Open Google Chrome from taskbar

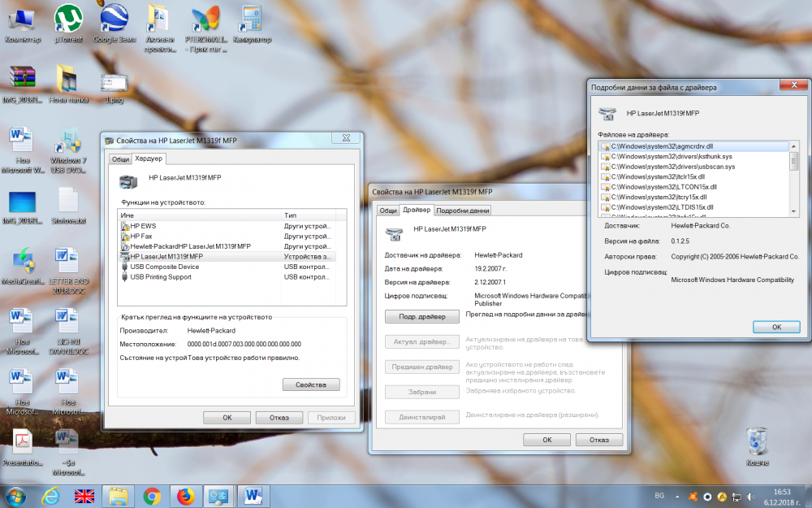tap(152, 497)
